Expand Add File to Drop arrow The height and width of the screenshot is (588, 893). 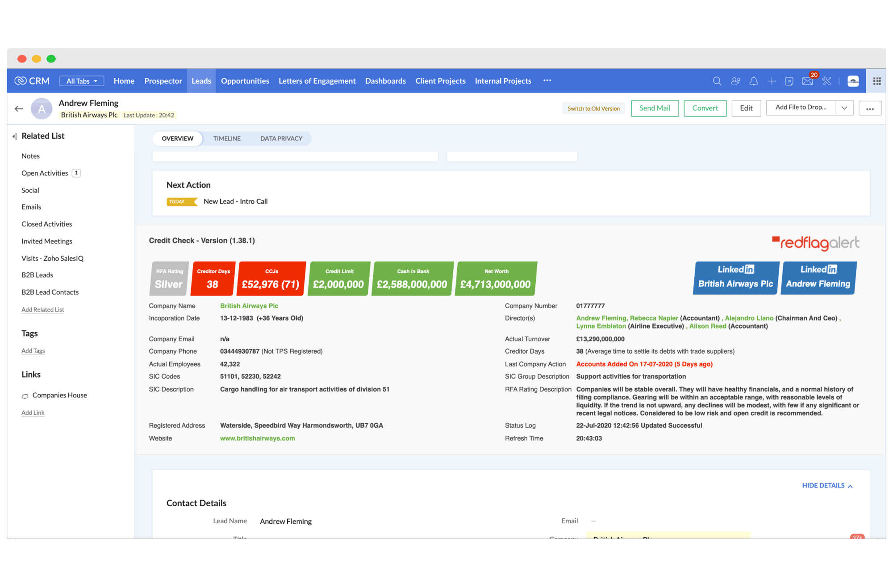coord(844,108)
